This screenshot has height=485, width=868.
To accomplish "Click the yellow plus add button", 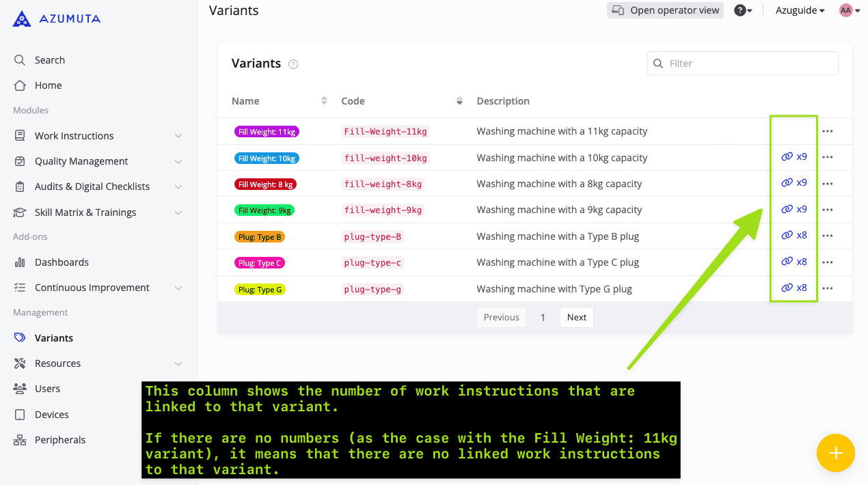I will 835,453.
